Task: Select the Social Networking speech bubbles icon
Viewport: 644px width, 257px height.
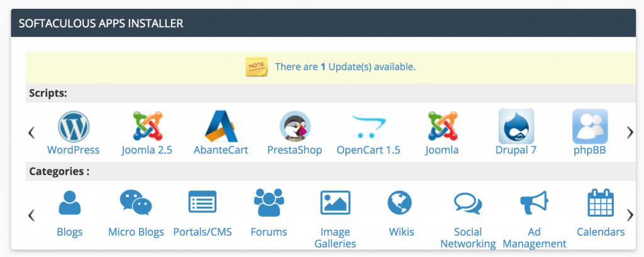Action: (468, 203)
